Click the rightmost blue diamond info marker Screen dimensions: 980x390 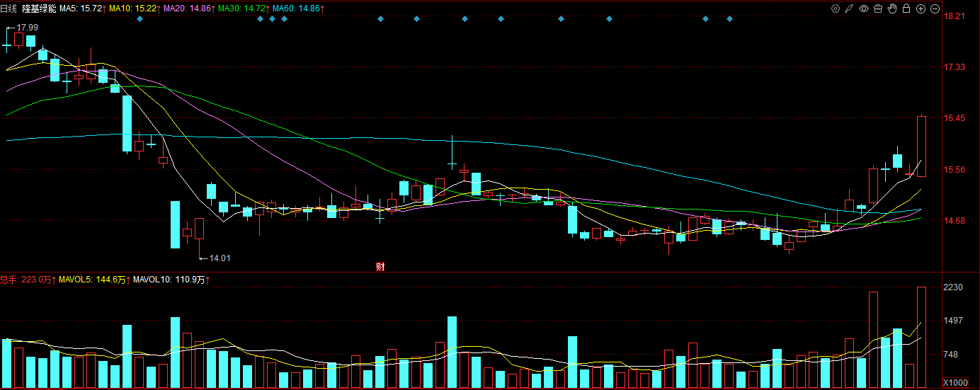pyautogui.click(x=729, y=19)
